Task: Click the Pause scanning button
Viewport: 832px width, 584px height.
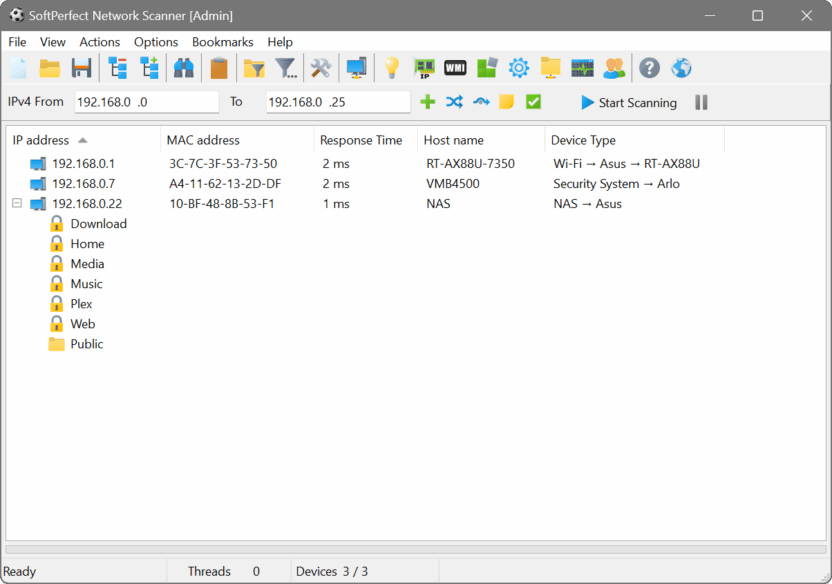Action: [x=701, y=102]
